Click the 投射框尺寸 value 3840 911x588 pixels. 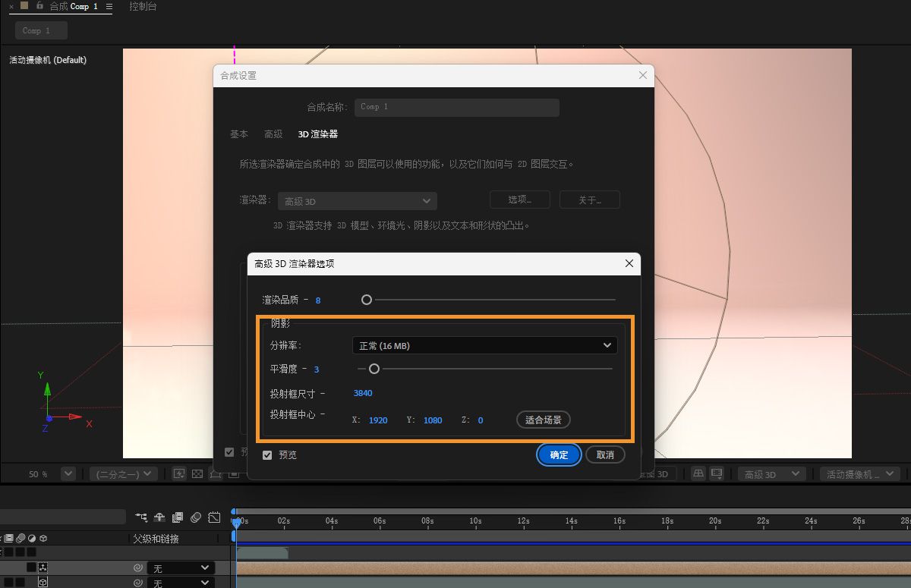[362, 393]
